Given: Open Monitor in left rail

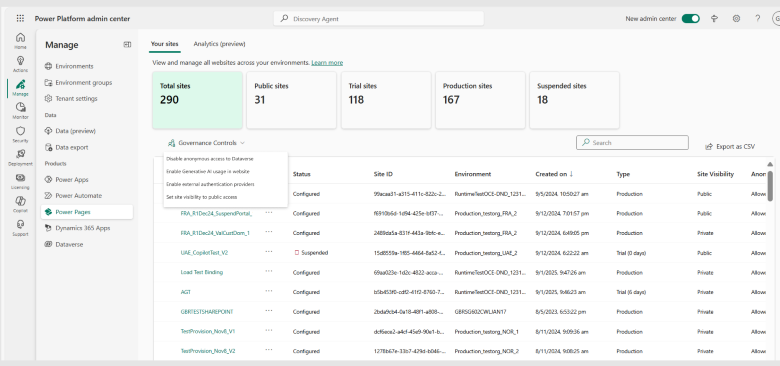Looking at the screenshot, I should coord(20,111).
